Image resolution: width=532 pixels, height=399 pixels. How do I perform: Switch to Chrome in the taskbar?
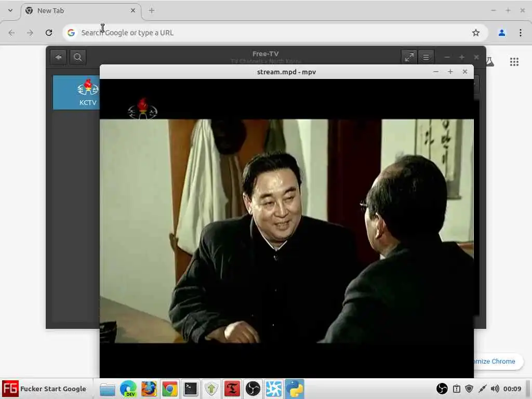[x=170, y=389]
